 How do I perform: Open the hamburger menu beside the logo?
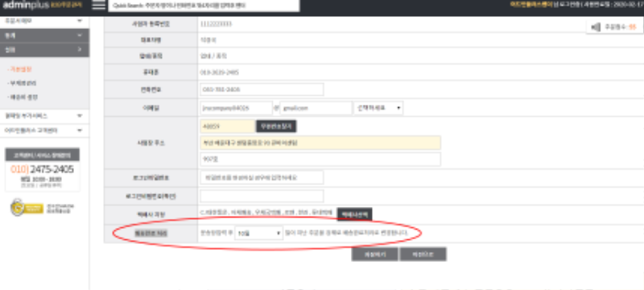[98, 6]
